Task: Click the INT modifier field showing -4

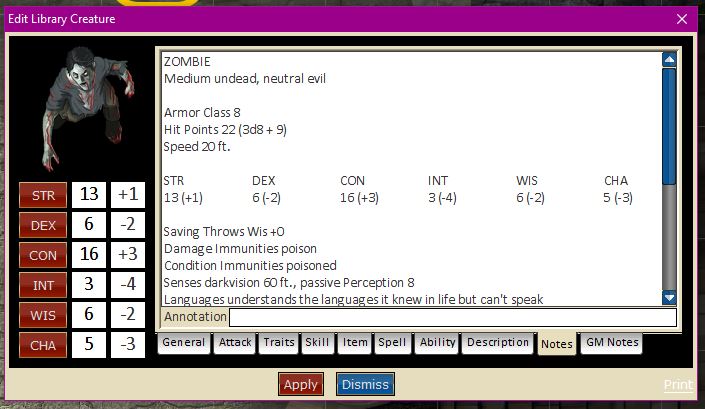Action: 128,285
